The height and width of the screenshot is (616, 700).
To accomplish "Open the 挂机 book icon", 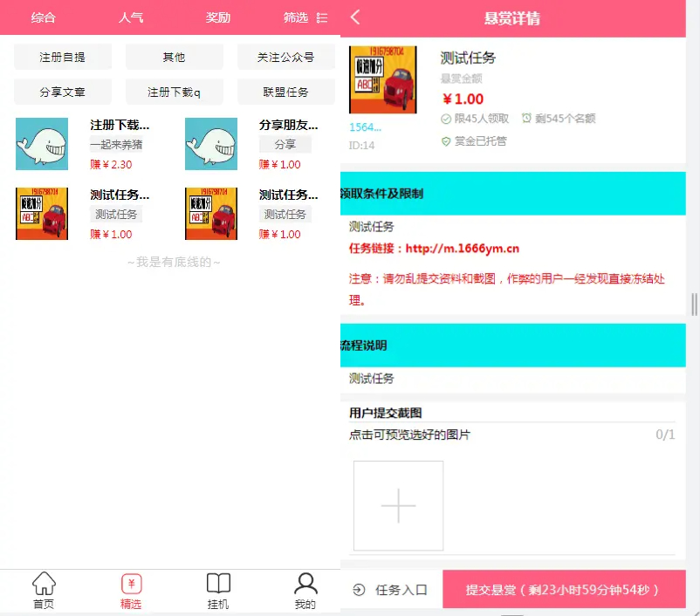I will point(218,584).
